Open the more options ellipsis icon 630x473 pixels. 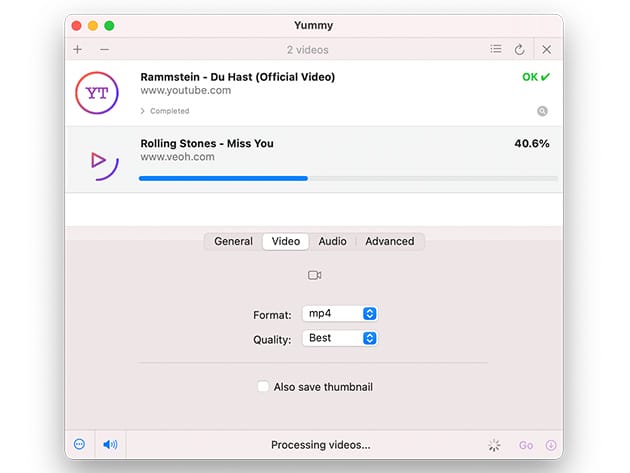coord(80,445)
